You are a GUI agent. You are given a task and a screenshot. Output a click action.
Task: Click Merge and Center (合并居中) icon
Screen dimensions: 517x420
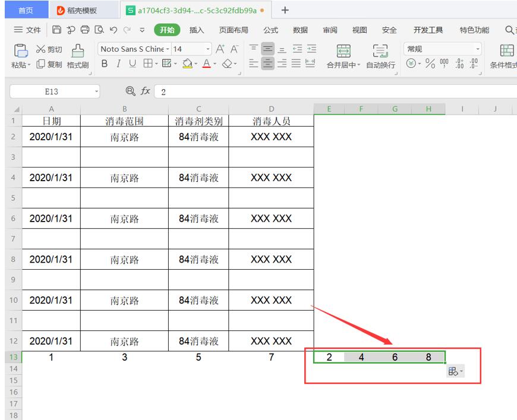pyautogui.click(x=343, y=50)
